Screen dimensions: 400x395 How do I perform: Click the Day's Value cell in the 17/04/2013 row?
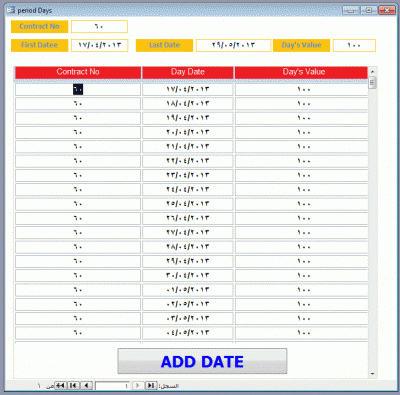[301, 89]
